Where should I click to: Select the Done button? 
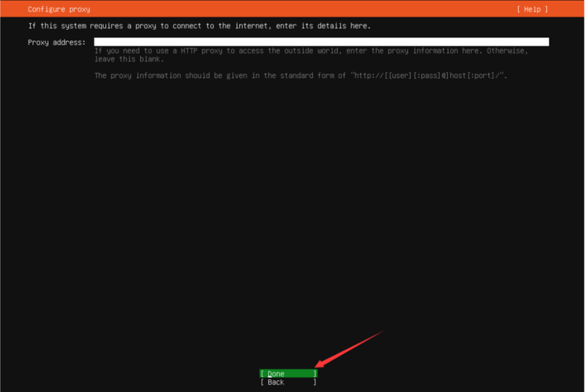point(288,374)
